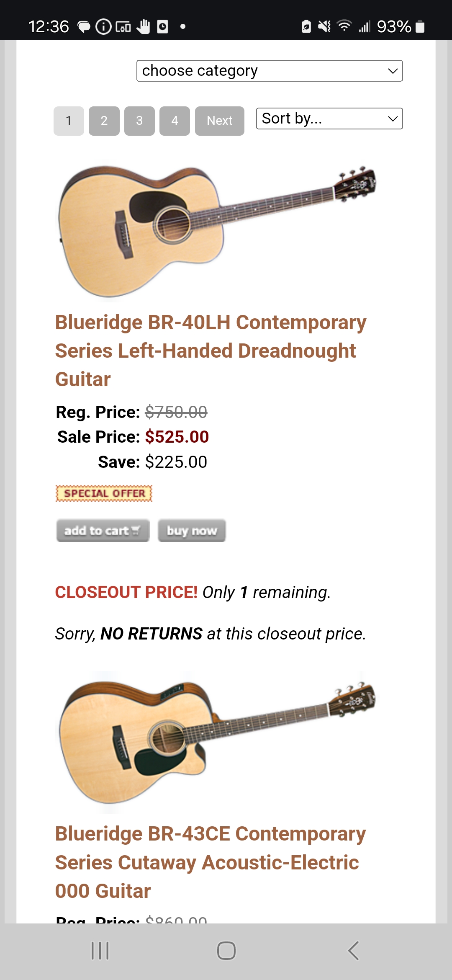Expand the Sort by dropdown
This screenshot has width=452, height=980.
pos(329,119)
